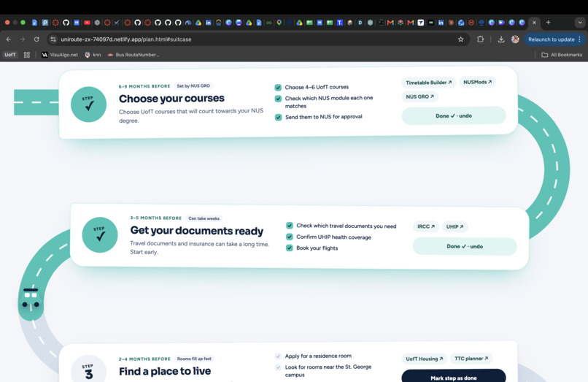The height and width of the screenshot is (382, 588).
Task: Open the IRCC link
Action: click(x=425, y=226)
